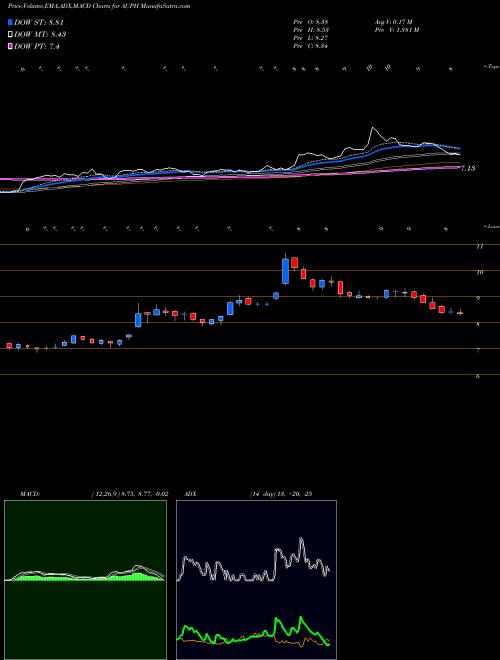
Task: Click the Pre O: 8.38 open value
Action: tap(311, 22)
